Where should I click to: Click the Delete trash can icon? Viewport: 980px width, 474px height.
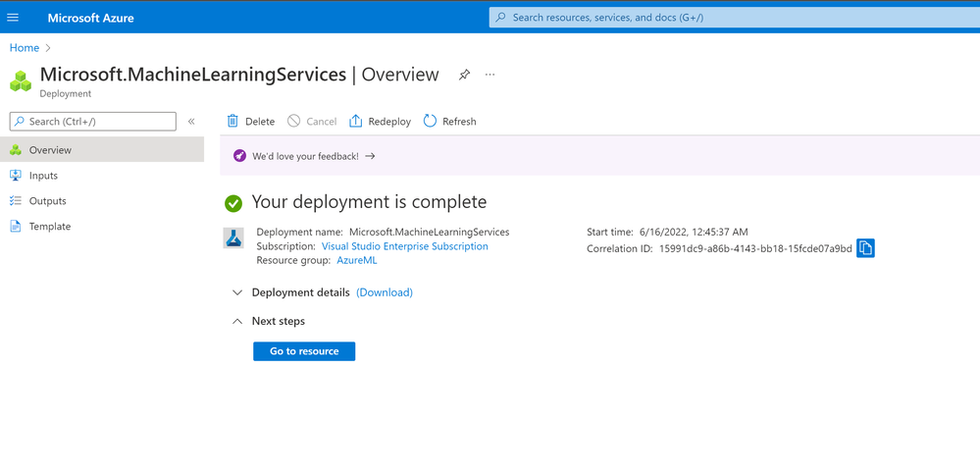[232, 122]
